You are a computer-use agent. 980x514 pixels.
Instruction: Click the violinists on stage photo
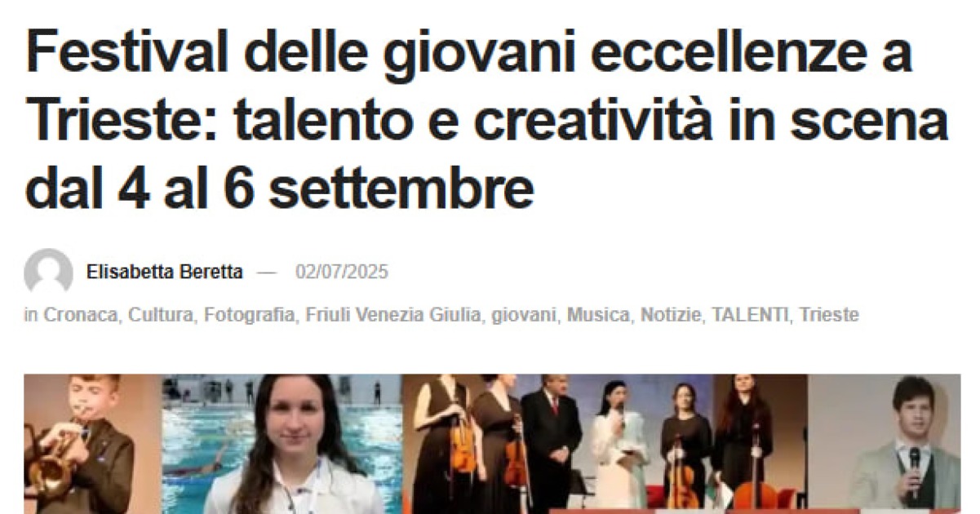point(605,444)
